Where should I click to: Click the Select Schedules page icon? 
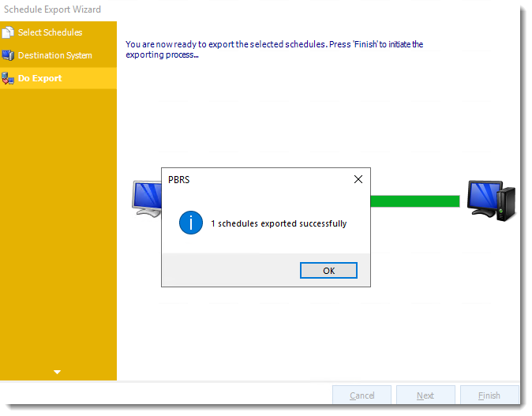click(8, 32)
